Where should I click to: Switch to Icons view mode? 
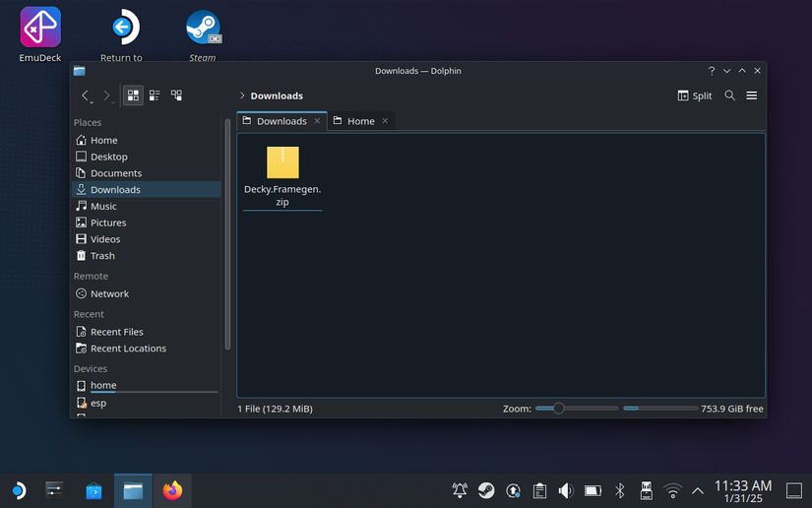tap(133, 95)
